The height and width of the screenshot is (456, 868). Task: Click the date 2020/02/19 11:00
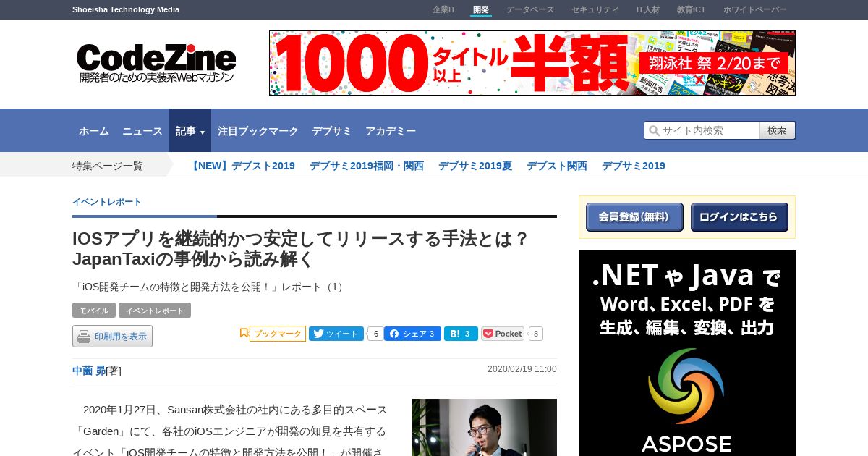pyautogui.click(x=522, y=369)
